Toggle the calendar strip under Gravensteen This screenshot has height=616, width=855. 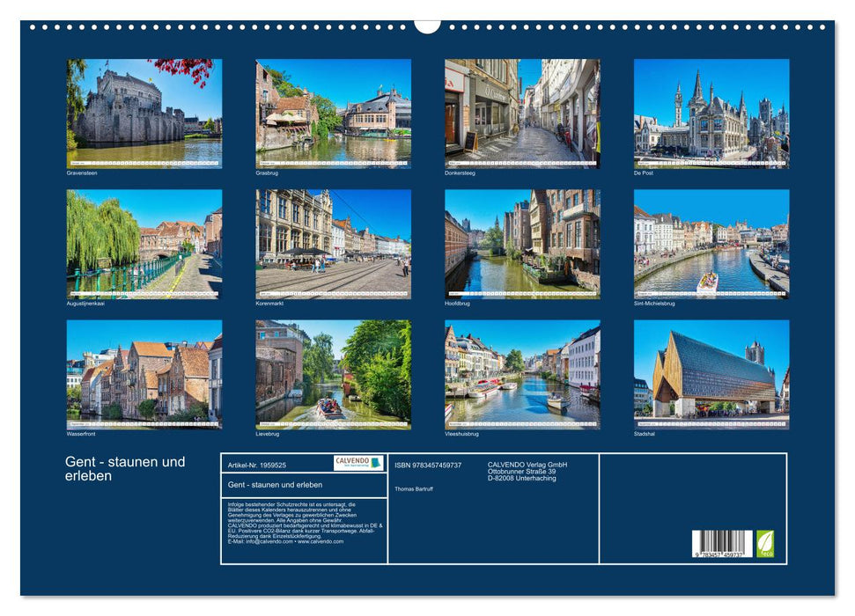(142, 163)
